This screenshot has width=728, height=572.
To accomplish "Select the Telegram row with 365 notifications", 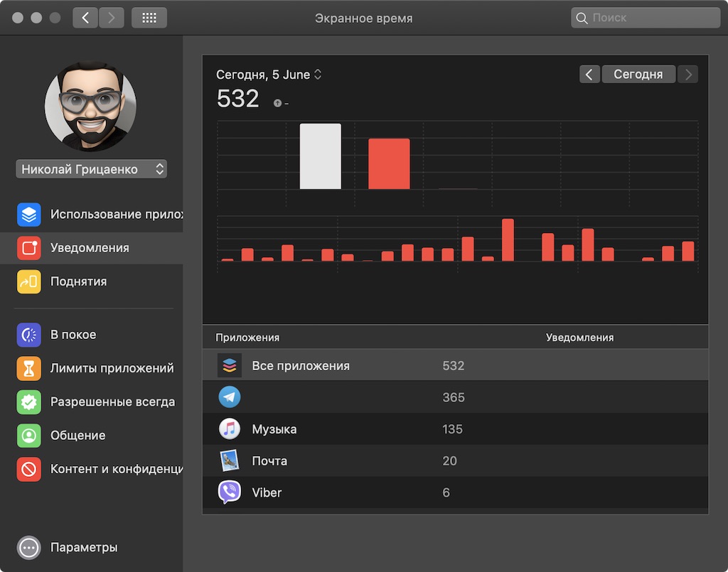I will pyautogui.click(x=456, y=397).
